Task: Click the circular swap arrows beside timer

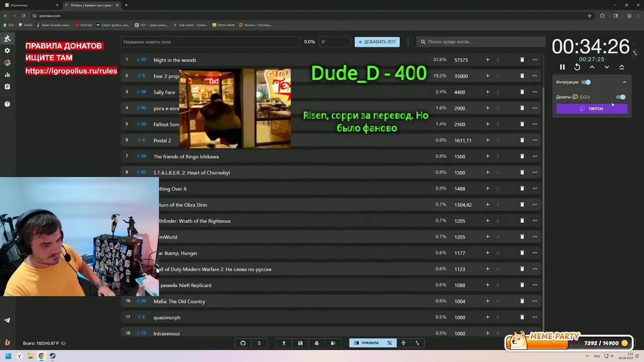Action: point(634,53)
